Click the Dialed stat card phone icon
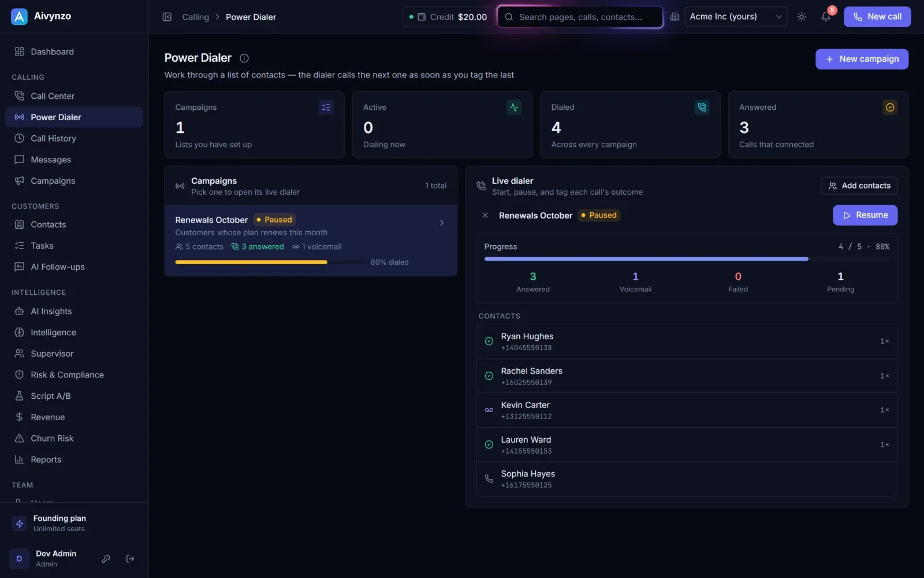The height and width of the screenshot is (578, 924). (x=702, y=108)
